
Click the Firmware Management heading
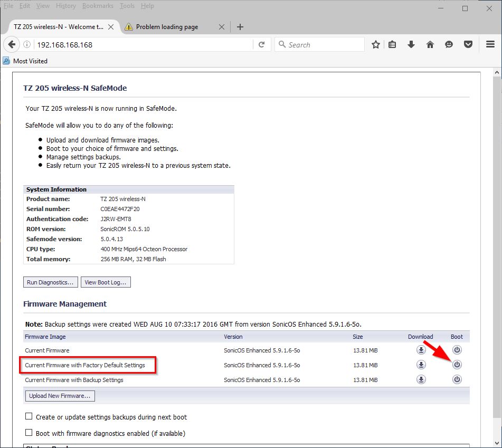pos(65,304)
